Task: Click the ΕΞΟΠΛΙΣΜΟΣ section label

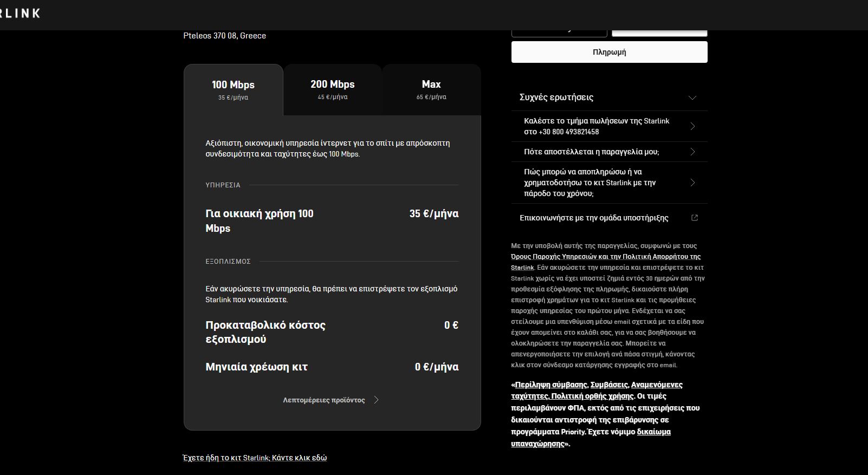Action: (228, 262)
